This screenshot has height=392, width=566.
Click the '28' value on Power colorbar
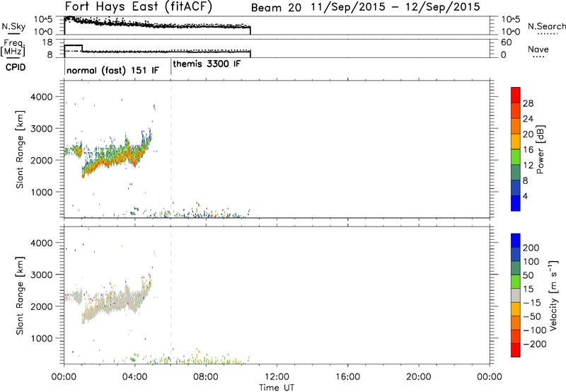[528, 103]
